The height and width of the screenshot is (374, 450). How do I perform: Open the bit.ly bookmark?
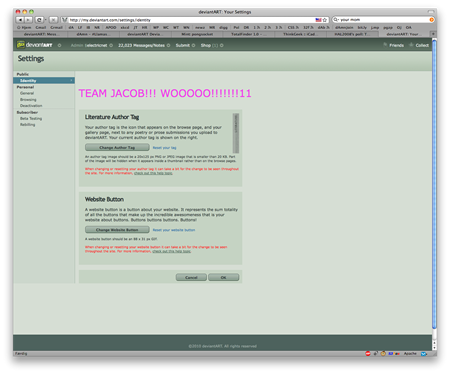(362, 27)
